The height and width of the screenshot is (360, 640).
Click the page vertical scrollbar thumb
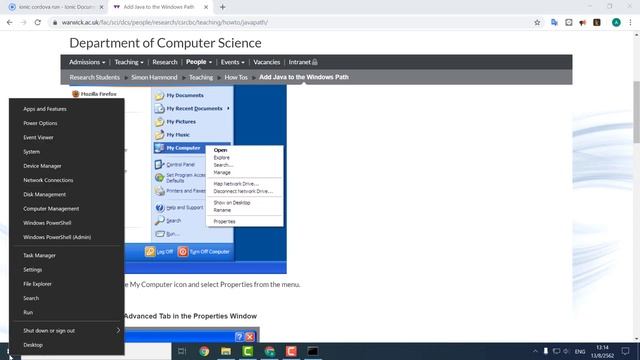click(636, 112)
